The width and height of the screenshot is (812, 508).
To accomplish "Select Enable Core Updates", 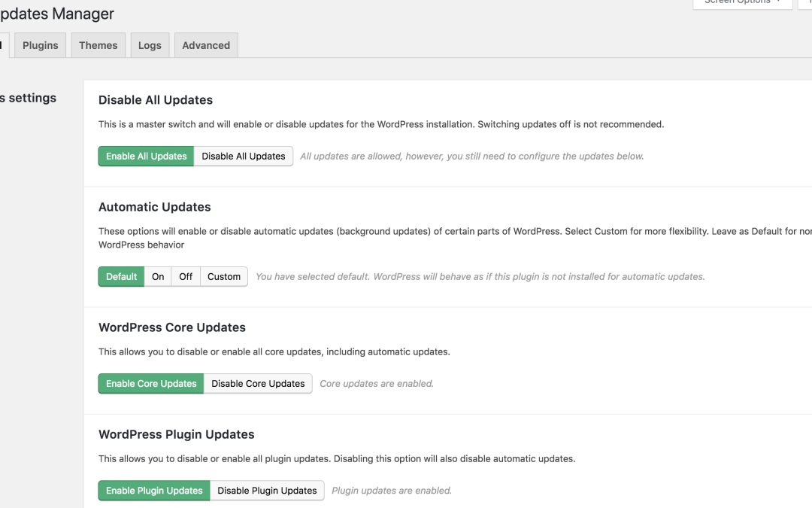I will coord(151,384).
